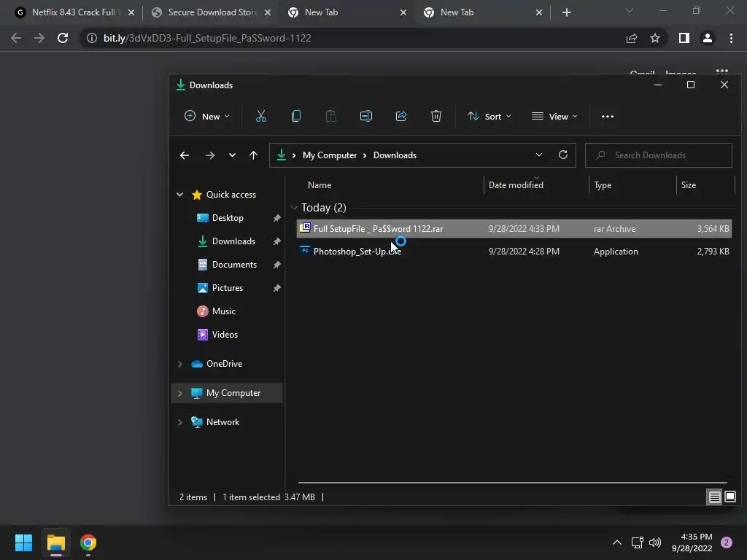Go back in File Explorer
The width and height of the screenshot is (747, 560).
(x=185, y=155)
